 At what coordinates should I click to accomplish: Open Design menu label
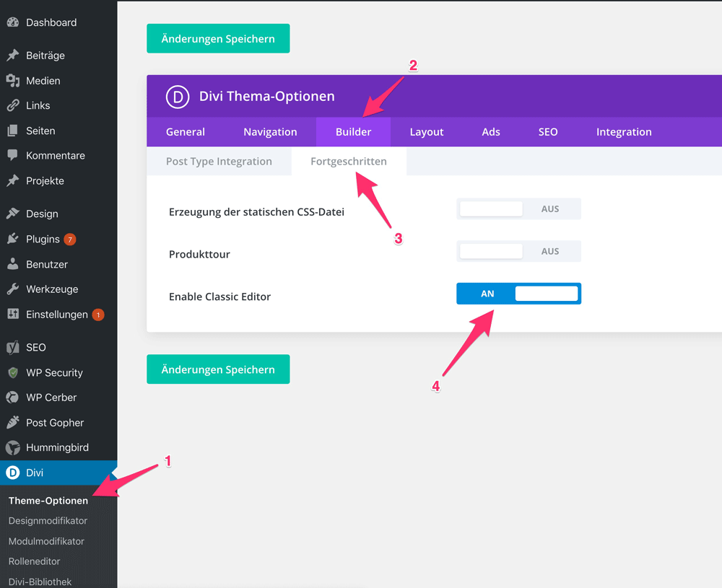(43, 214)
